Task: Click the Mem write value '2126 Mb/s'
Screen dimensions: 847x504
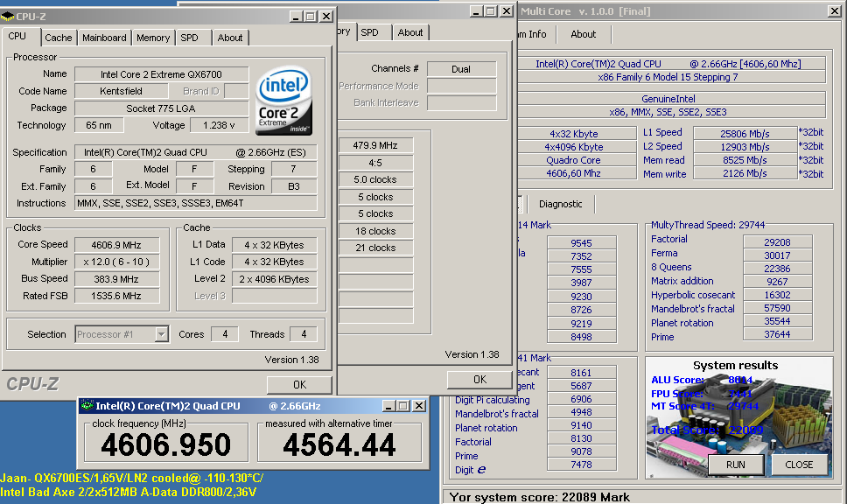Action: [745, 173]
